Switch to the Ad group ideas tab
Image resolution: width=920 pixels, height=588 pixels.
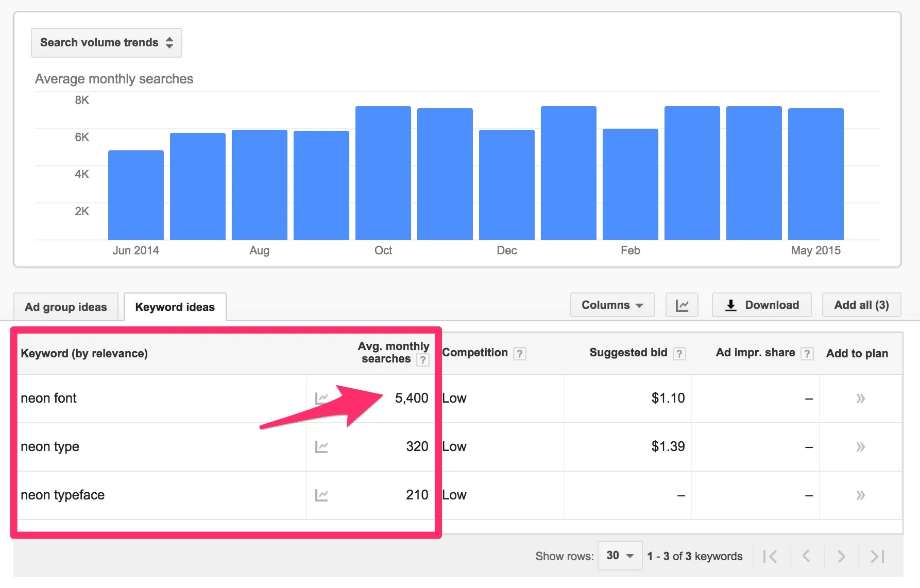coord(65,306)
